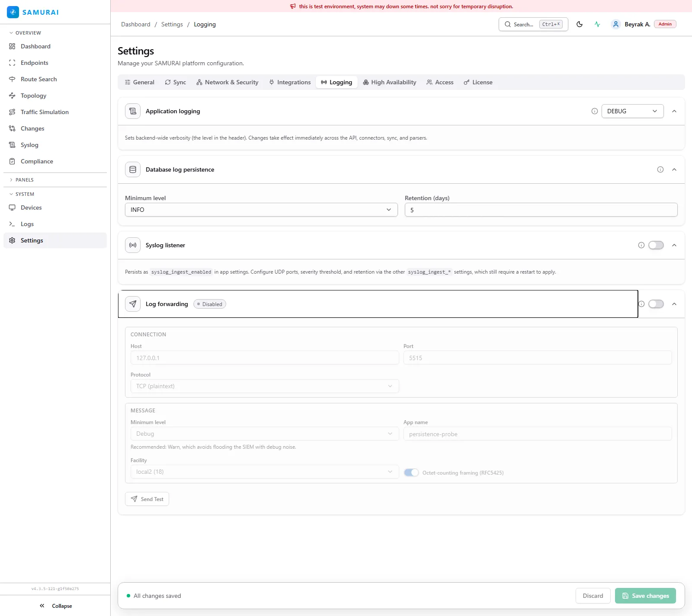The height and width of the screenshot is (616, 692).
Task: Open the system activity pulse icon
Action: coord(597,24)
